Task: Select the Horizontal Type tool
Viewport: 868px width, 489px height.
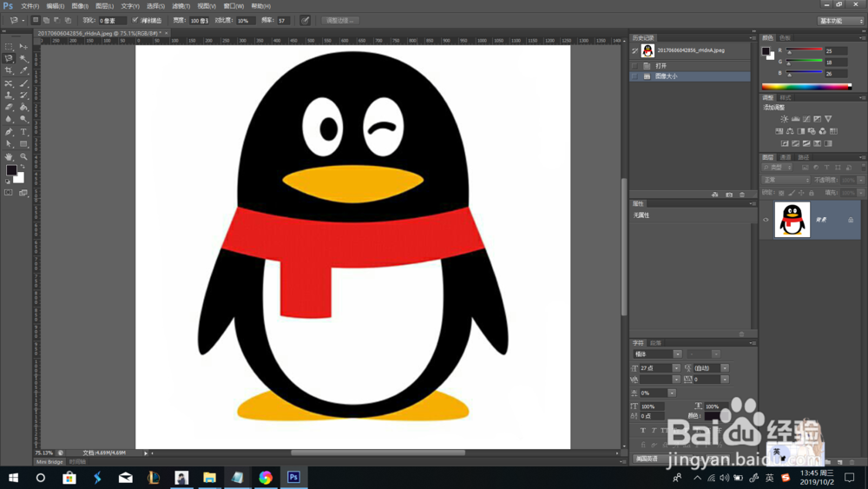Action: click(23, 132)
